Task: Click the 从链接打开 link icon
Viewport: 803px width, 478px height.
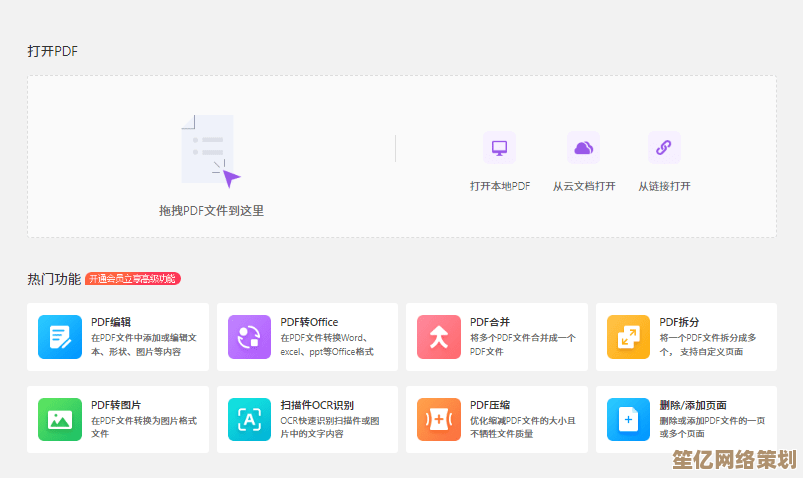Action: [664, 148]
